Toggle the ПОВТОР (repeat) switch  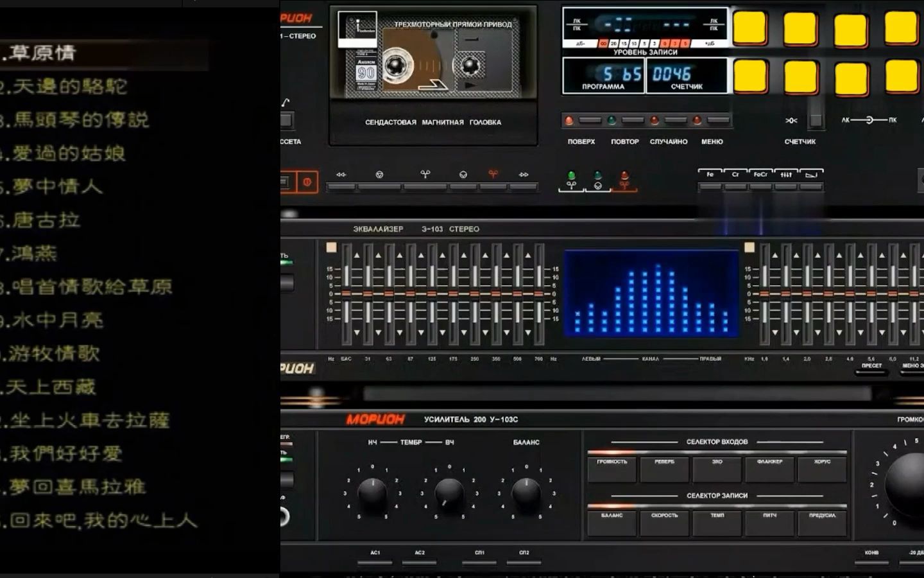tap(633, 120)
